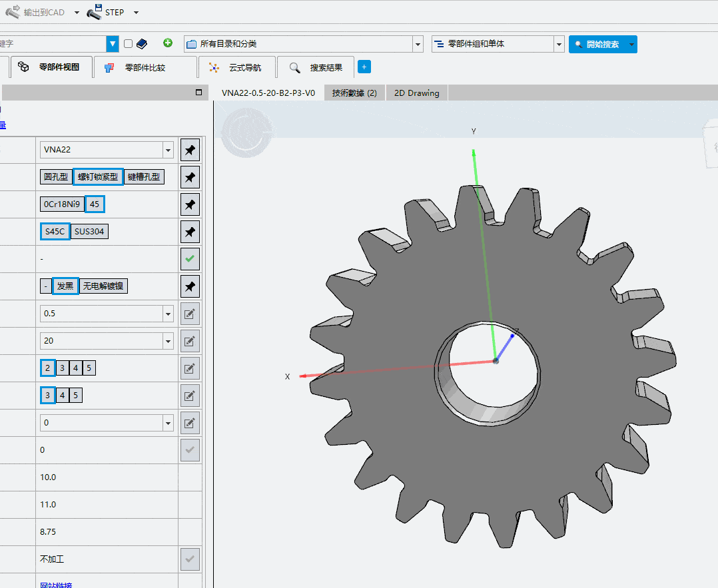Switch to the part view tab

(51, 67)
